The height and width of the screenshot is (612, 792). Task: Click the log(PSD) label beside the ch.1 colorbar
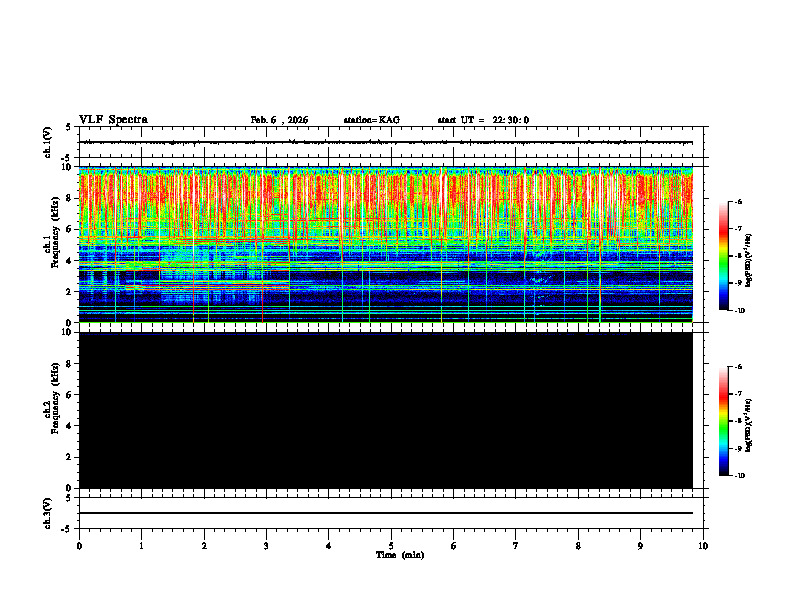[749, 260]
